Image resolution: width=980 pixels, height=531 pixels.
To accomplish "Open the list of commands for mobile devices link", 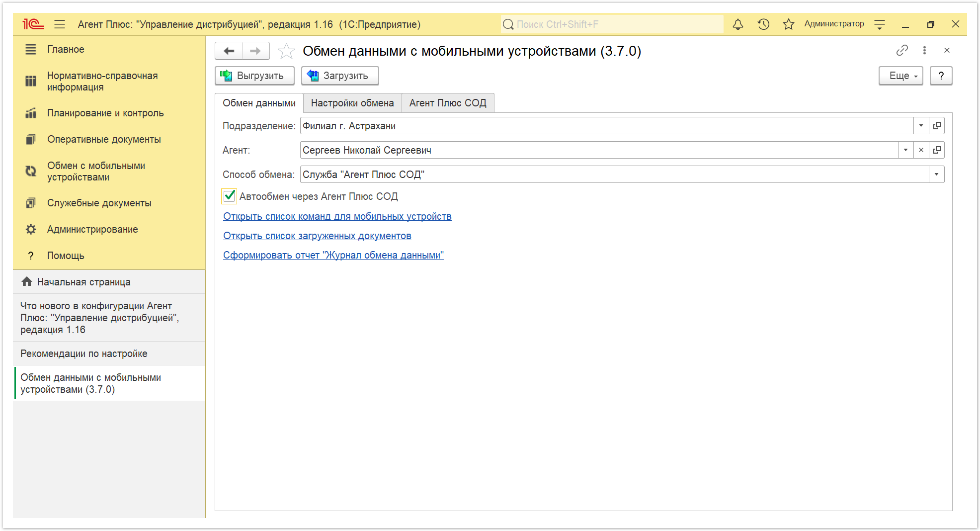I will tap(337, 216).
